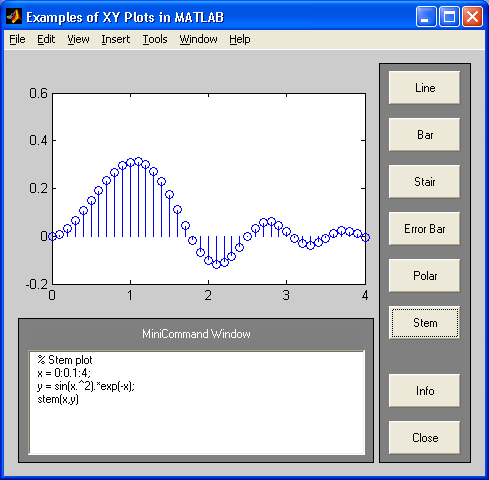Click the 0.4 y-axis tick label

(38, 140)
